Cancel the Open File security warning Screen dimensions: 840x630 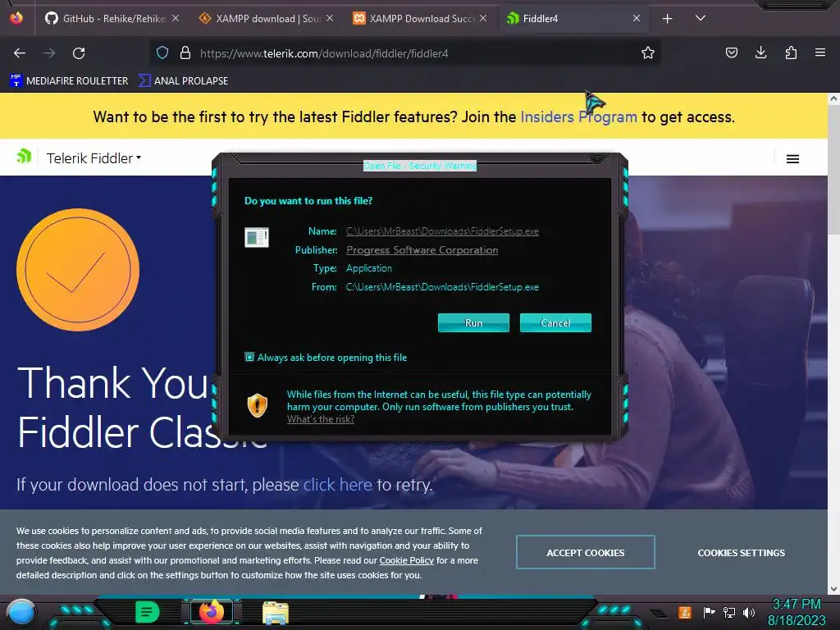555,323
